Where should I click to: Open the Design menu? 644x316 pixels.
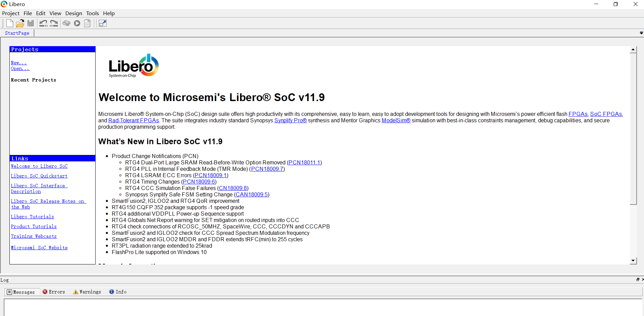73,13
